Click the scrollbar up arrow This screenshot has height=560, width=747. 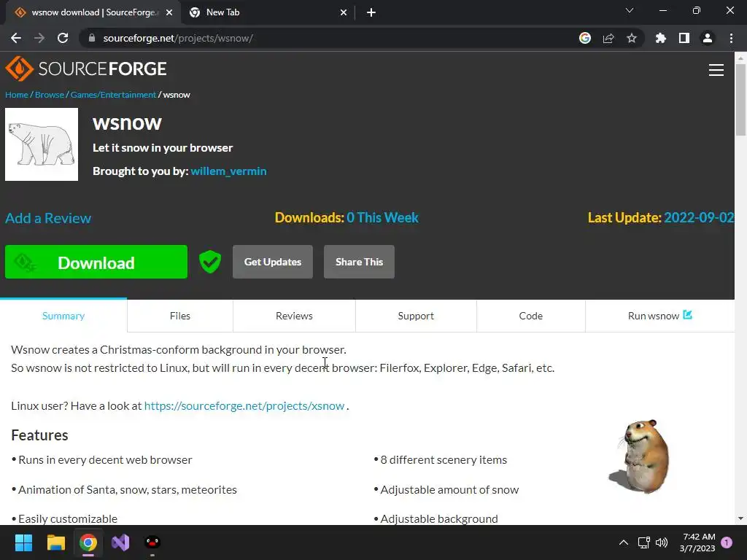[740, 58]
